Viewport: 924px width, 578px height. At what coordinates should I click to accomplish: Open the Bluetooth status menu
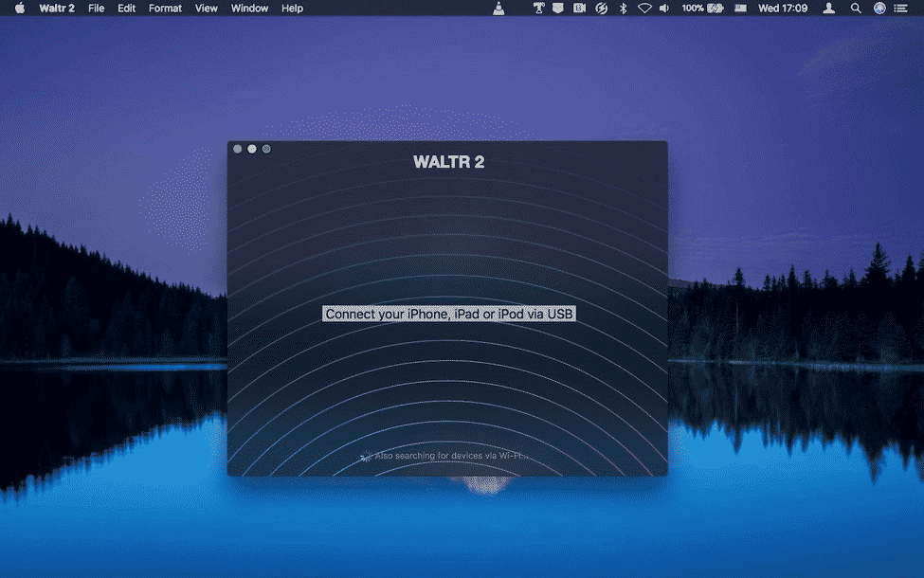pyautogui.click(x=623, y=9)
